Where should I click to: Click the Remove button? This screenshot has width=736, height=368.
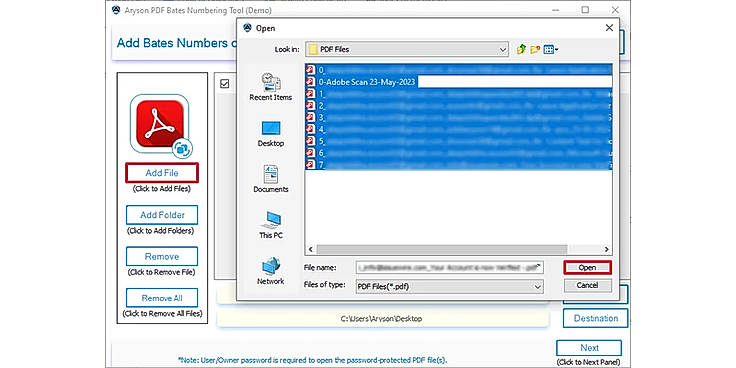coord(162,256)
